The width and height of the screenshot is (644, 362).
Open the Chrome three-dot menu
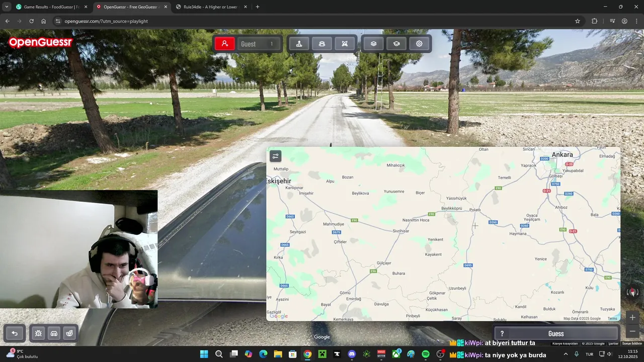tap(636, 21)
